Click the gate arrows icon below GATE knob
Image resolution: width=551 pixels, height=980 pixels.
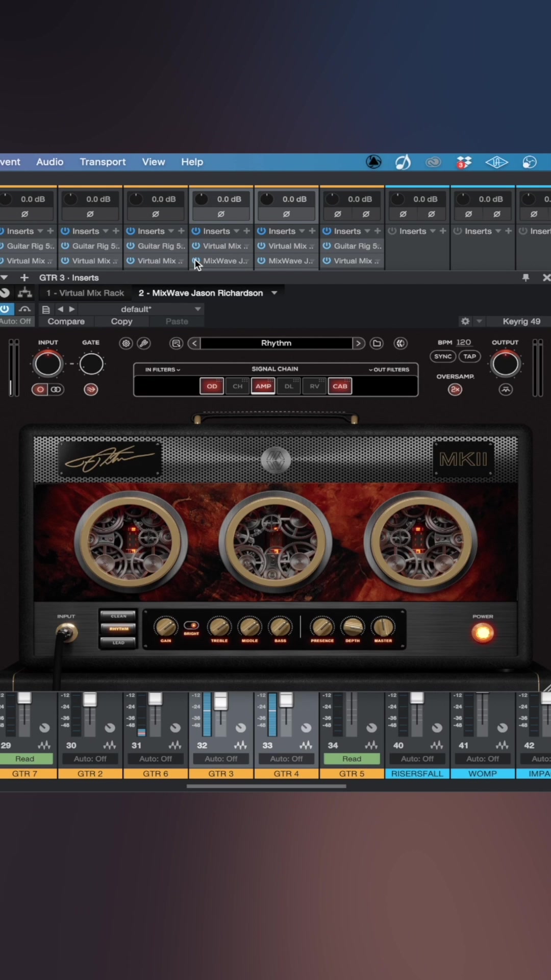click(x=91, y=389)
